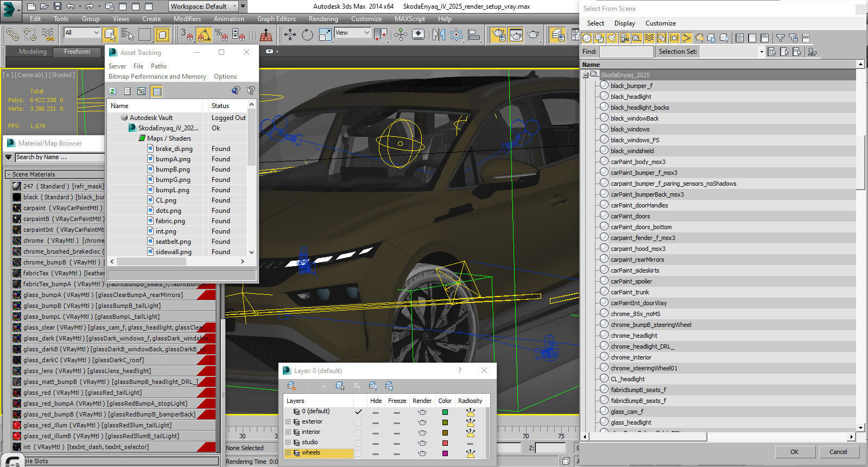Click the Select Object arrow tool
Viewport: 868px width, 467px height.
[x=110, y=35]
